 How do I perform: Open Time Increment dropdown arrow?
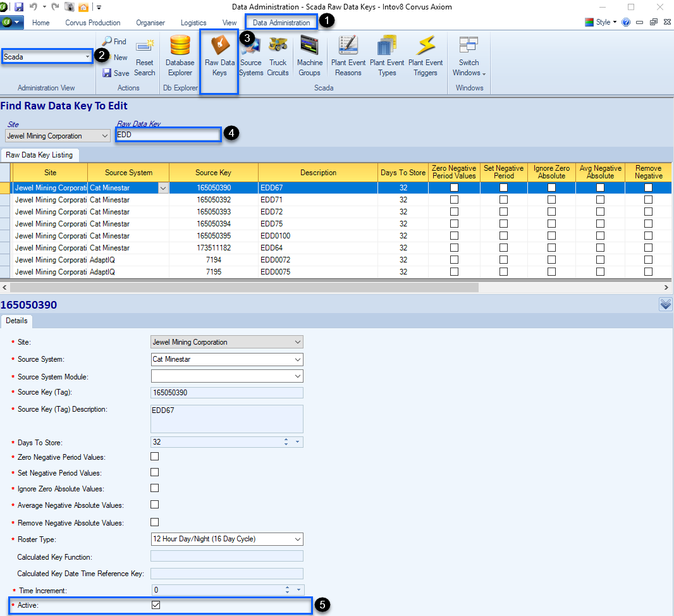(x=298, y=590)
